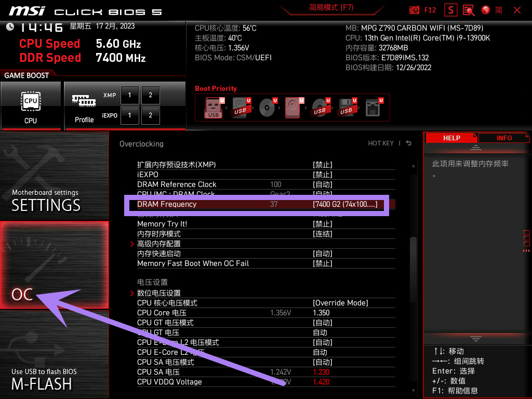Change memory timing mode 连结 value

click(322, 234)
